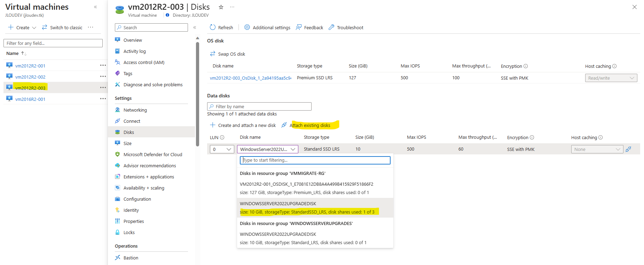
Task: Collapse the Virtual machines list panel
Action: 95,7
